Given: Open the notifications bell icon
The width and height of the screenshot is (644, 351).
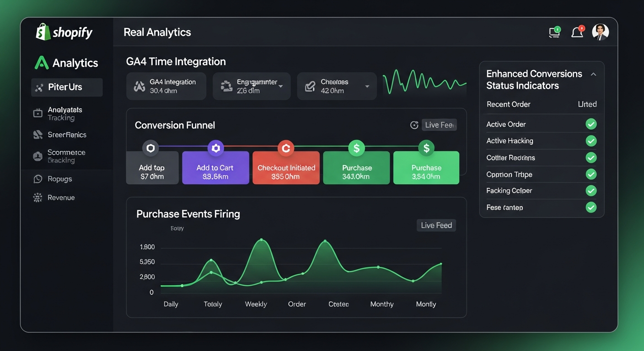Looking at the screenshot, I should [577, 32].
